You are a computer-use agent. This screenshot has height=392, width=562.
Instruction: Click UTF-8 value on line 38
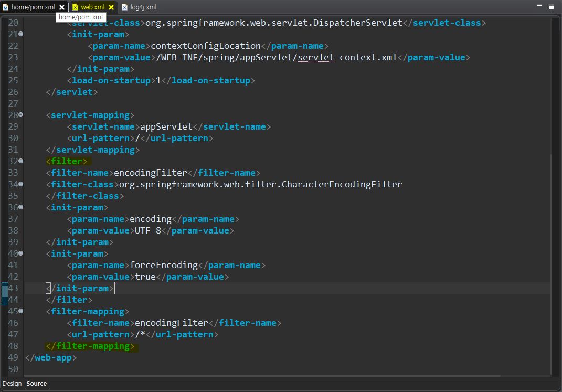[147, 230]
